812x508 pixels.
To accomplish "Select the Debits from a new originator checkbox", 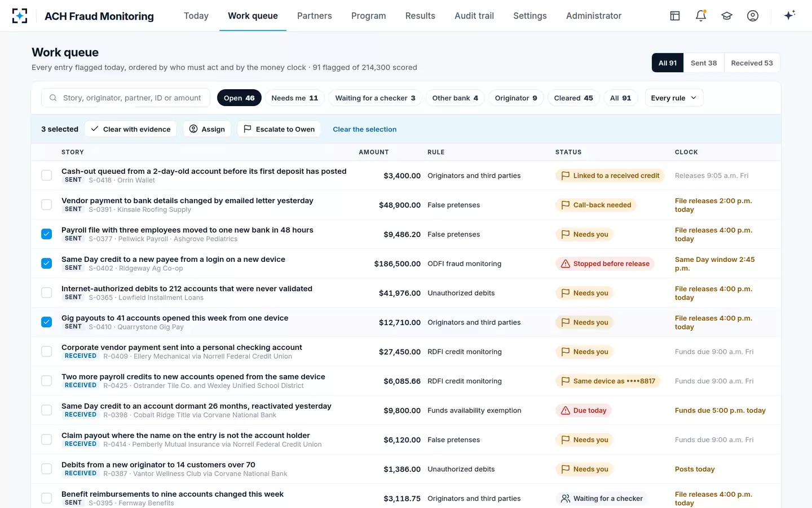I will [x=47, y=469].
